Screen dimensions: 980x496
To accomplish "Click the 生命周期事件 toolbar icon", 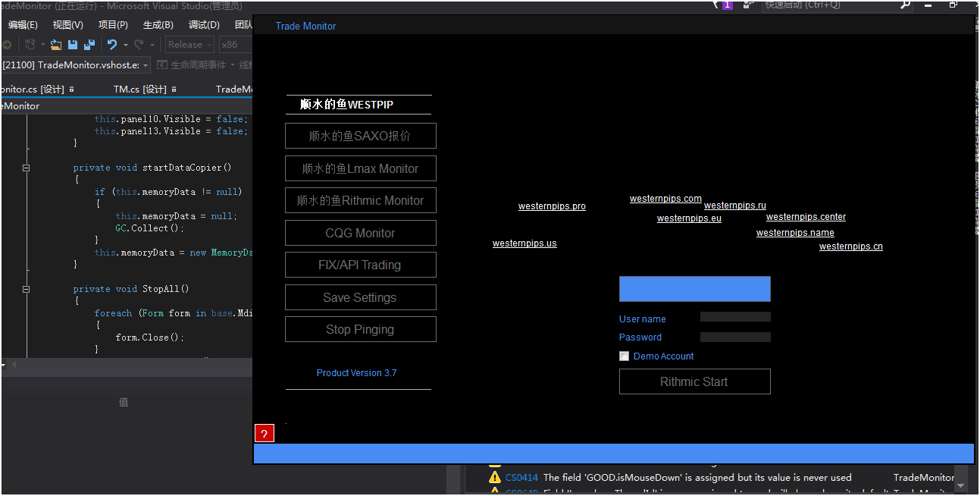I will 162,65.
